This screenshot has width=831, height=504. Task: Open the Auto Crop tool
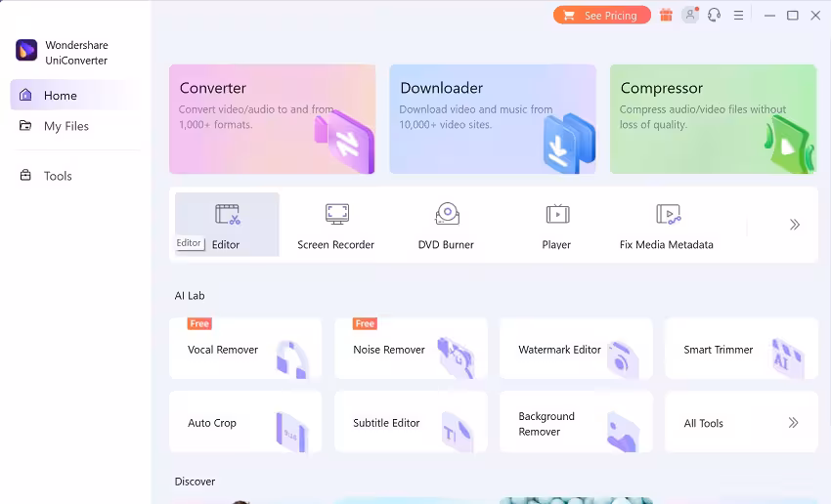click(x=245, y=422)
